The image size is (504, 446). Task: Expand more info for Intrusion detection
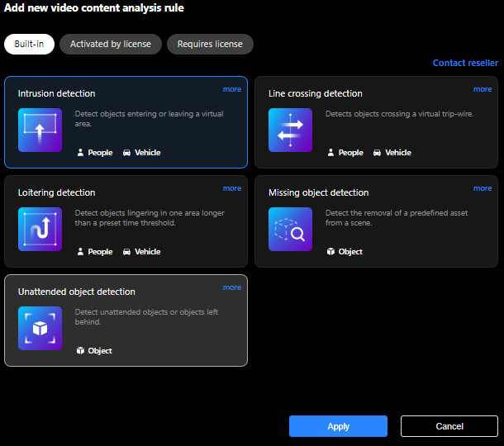[232, 89]
